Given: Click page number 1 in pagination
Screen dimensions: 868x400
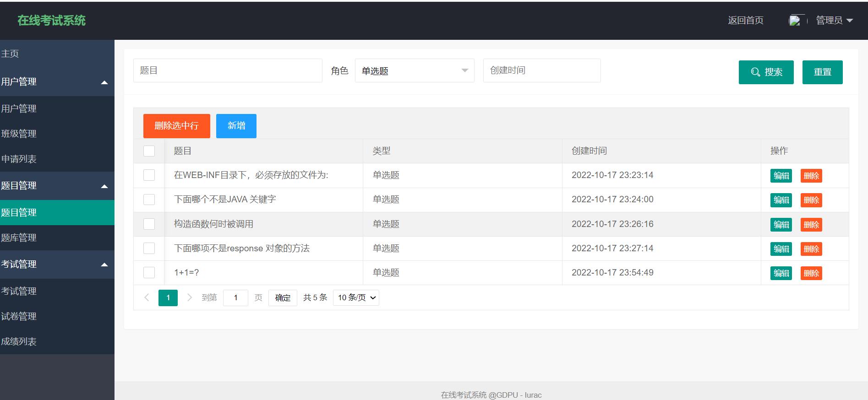Looking at the screenshot, I should click(x=168, y=297).
